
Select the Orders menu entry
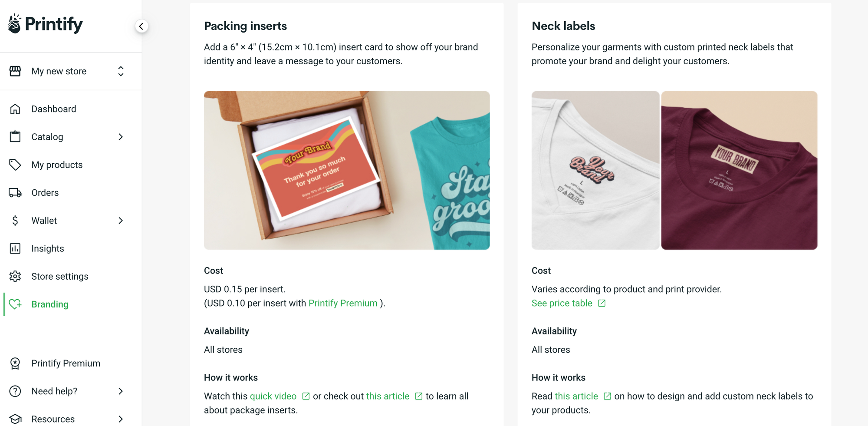[x=45, y=192]
